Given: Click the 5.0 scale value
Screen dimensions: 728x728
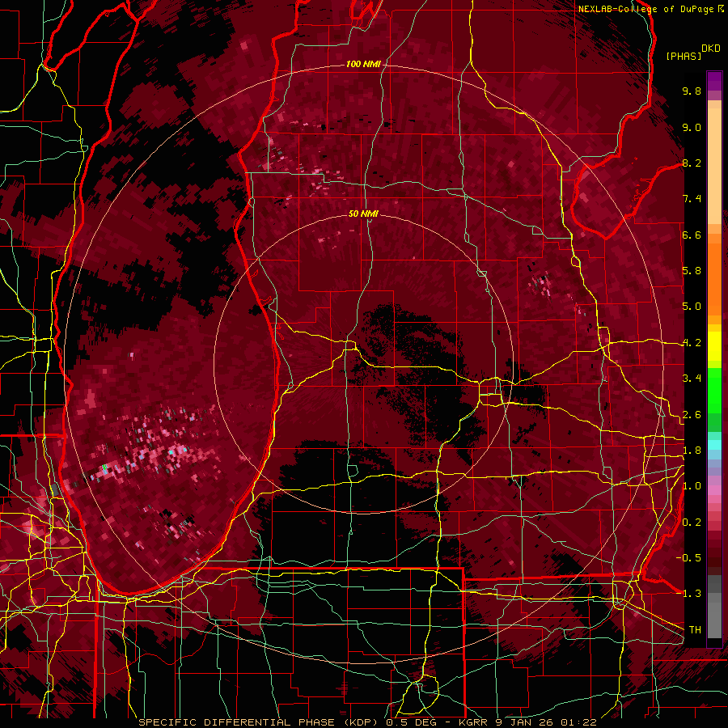Looking at the screenshot, I should [x=692, y=307].
